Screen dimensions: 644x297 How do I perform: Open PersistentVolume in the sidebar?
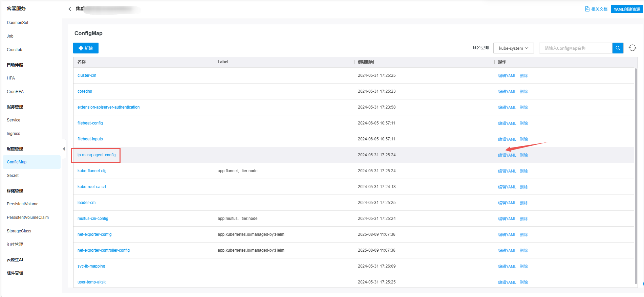[x=23, y=204]
